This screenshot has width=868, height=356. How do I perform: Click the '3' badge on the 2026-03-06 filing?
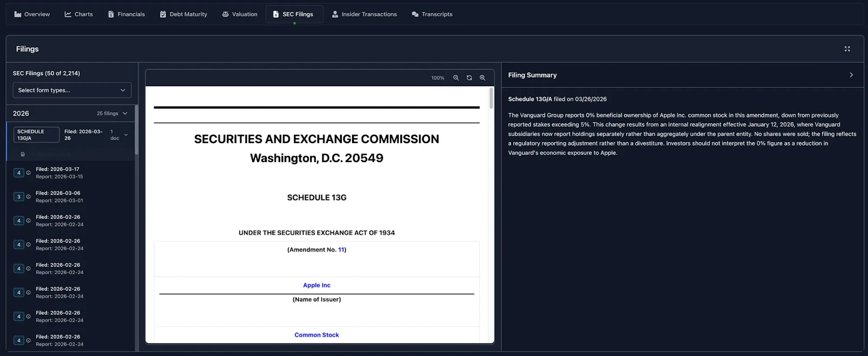coord(18,197)
